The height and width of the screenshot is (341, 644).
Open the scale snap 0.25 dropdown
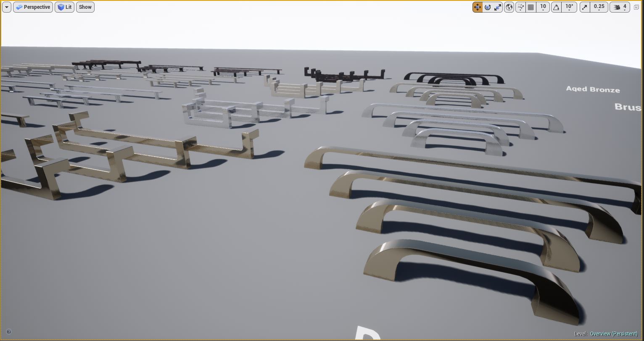pyautogui.click(x=599, y=7)
